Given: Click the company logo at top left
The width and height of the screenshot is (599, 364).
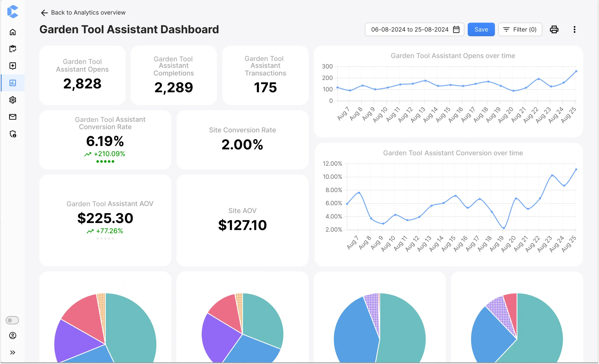Looking at the screenshot, I should pyautogui.click(x=13, y=12).
